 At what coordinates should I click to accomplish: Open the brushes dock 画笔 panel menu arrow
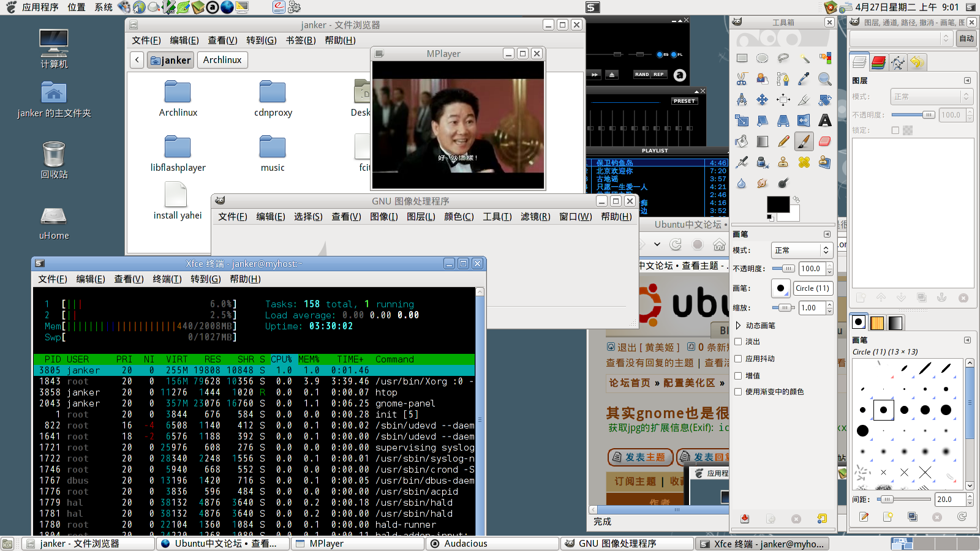(x=967, y=340)
